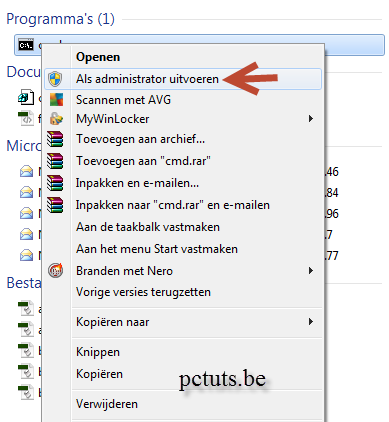The height and width of the screenshot is (422, 389).
Task: Click WinRAR icon beside Toevoegen aan "cmd.rar"
Action: click(x=55, y=161)
